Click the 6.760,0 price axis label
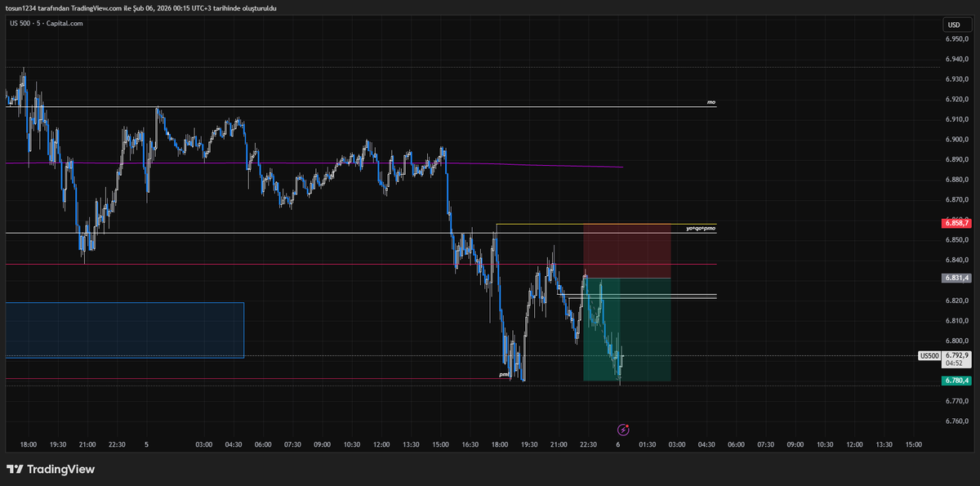 [x=957, y=421]
